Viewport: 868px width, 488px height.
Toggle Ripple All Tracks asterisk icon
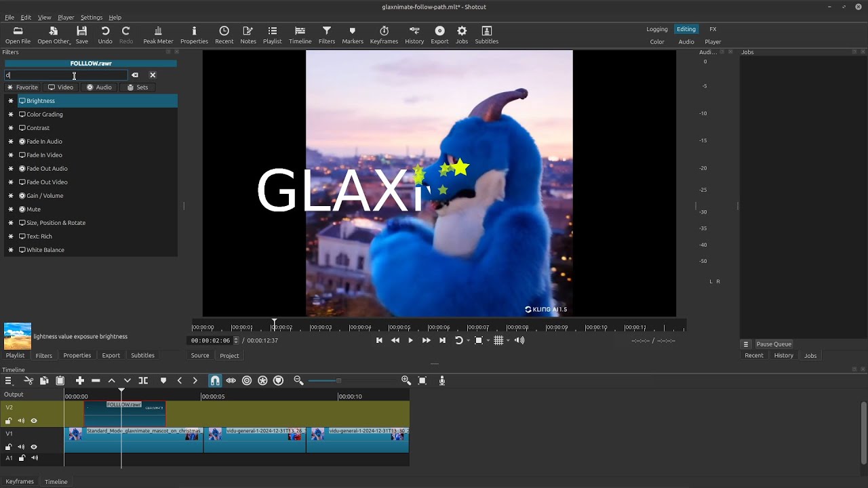pos(262,381)
